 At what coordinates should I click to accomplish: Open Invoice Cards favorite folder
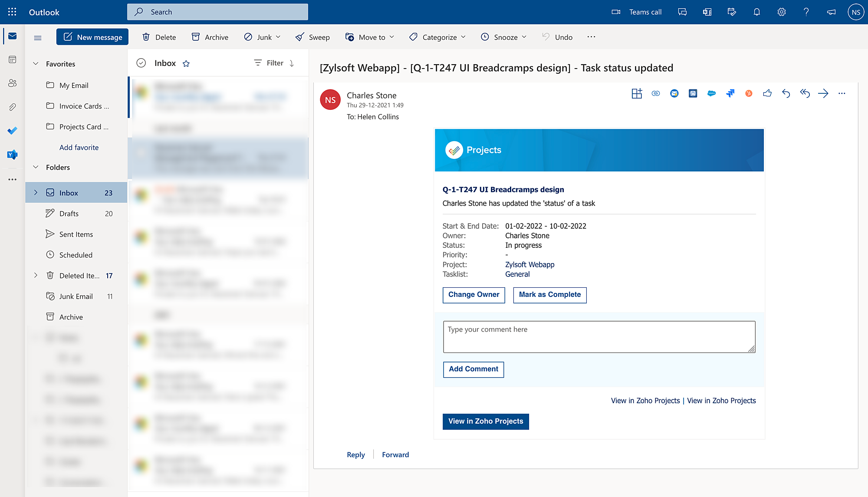[x=76, y=106]
